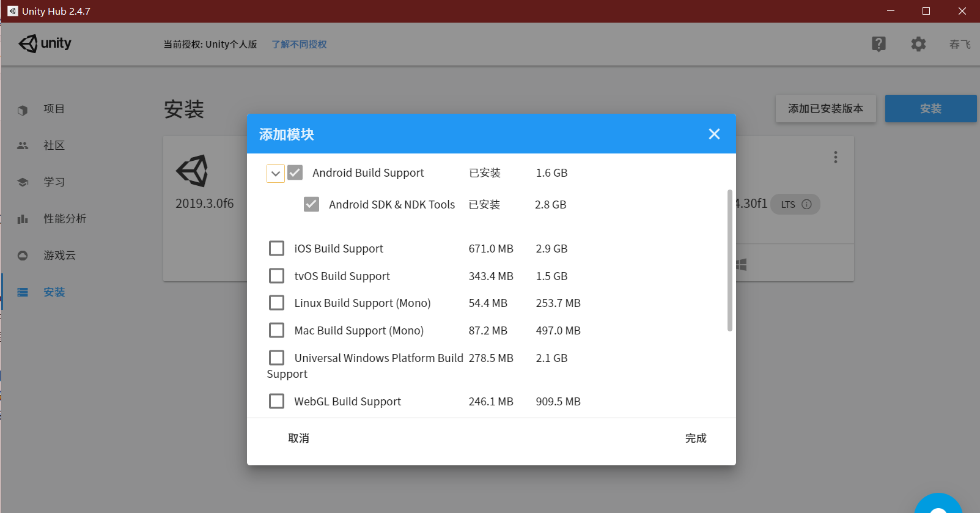Click the 春飞 account name
This screenshot has width=980, height=513.
coord(960,44)
